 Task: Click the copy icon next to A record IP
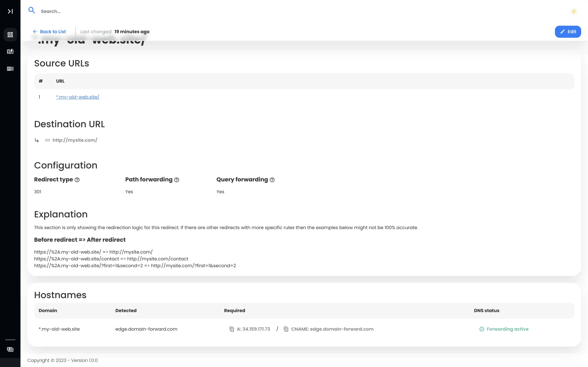(232, 329)
